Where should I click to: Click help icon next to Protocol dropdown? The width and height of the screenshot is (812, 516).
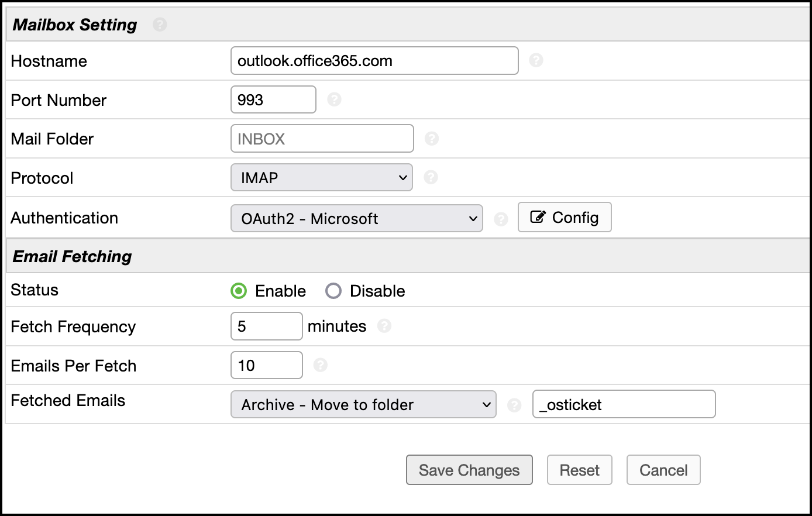pyautogui.click(x=431, y=177)
